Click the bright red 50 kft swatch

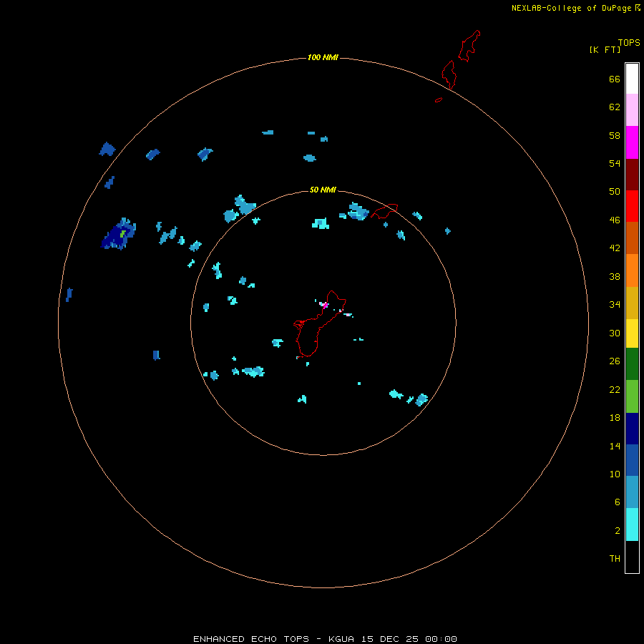point(632,206)
